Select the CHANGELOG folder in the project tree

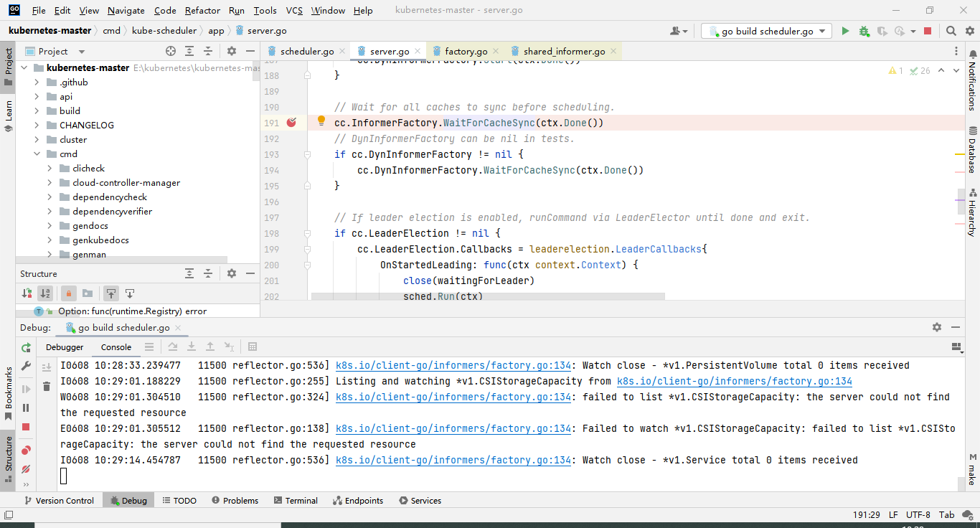tap(87, 126)
